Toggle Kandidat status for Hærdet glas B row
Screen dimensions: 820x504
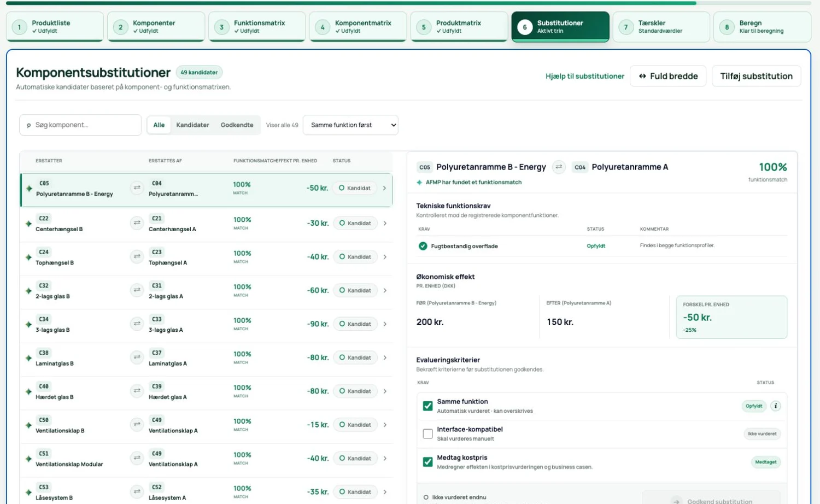355,391
